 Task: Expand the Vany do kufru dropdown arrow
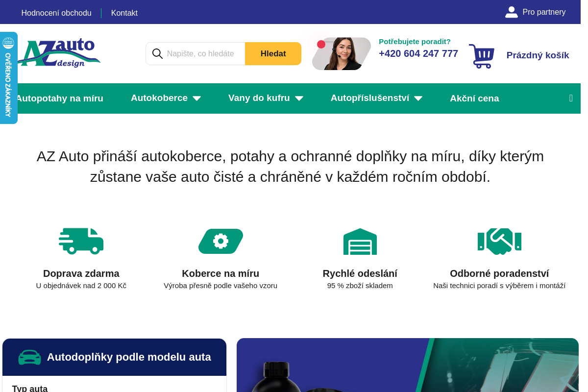pyautogui.click(x=299, y=98)
